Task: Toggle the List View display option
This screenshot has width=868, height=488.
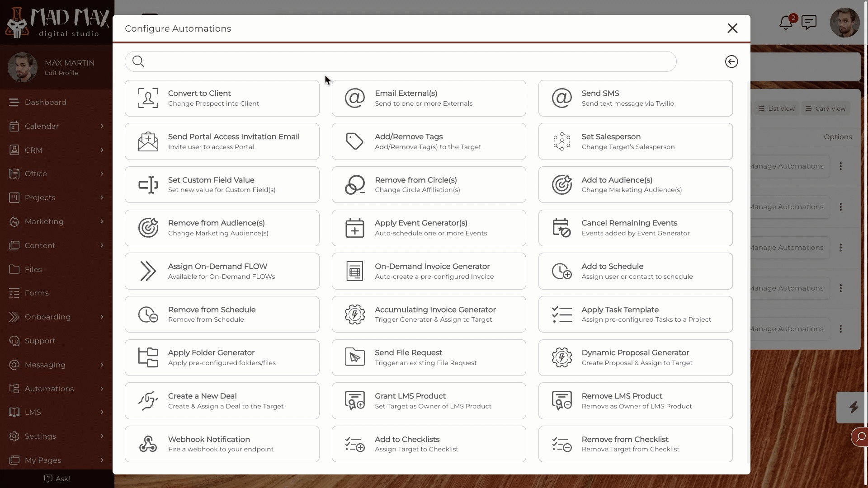Action: [x=776, y=108]
